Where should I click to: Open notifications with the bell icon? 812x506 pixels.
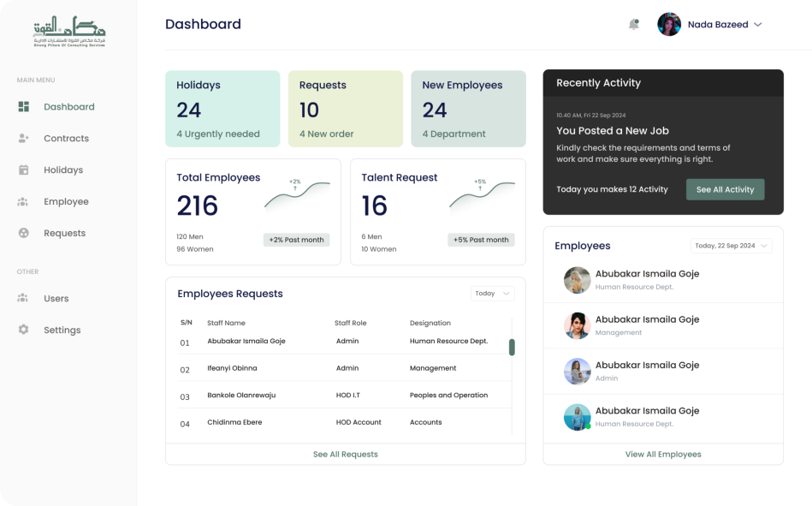pos(634,25)
